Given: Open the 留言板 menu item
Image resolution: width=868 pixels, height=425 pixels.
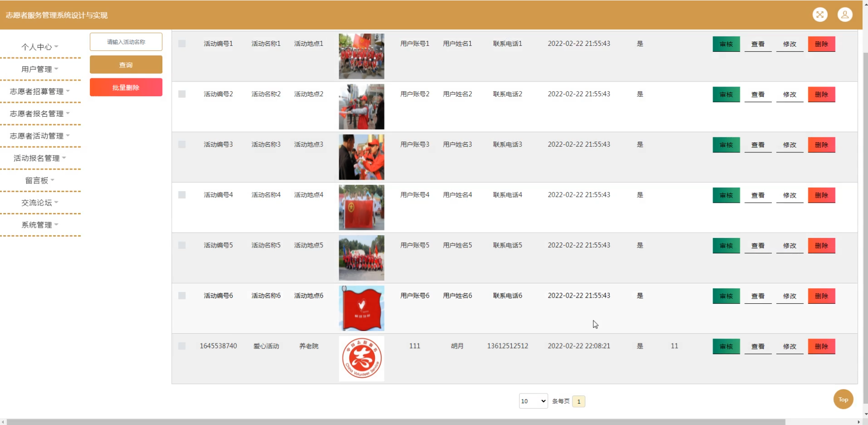Looking at the screenshot, I should pos(40,180).
